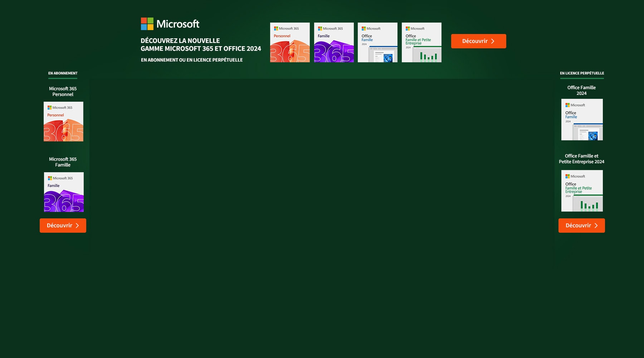
Task: Click Office Famille et Petite Entreprise 2024 title text
Action: click(581, 159)
